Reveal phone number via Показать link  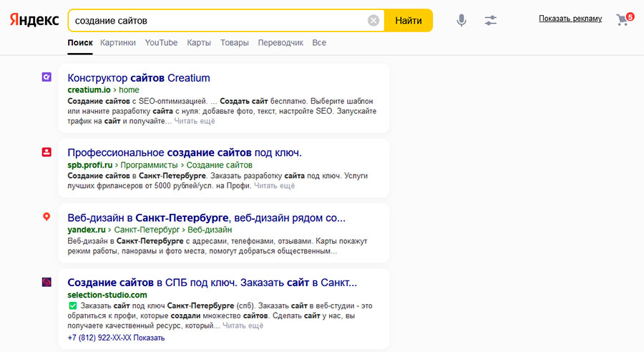(x=149, y=338)
